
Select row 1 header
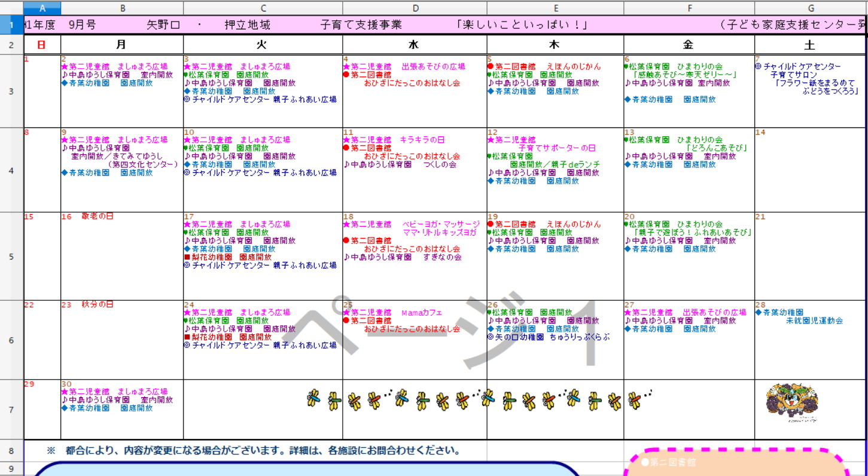[x=11, y=25]
